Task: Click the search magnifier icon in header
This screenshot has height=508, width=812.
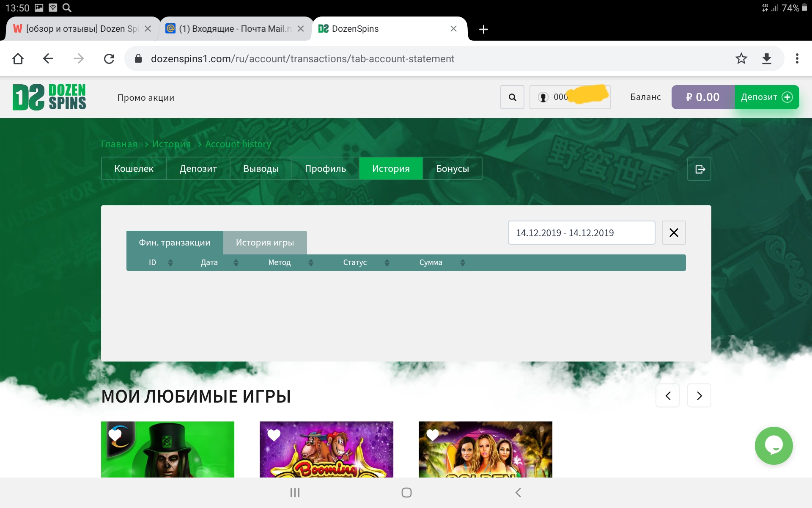Action: pyautogui.click(x=512, y=97)
